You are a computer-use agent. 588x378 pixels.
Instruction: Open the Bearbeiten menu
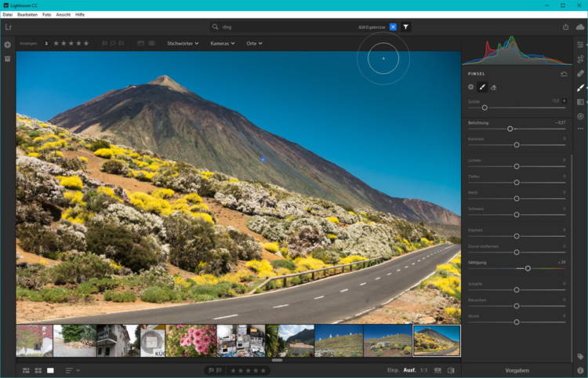pyautogui.click(x=27, y=15)
